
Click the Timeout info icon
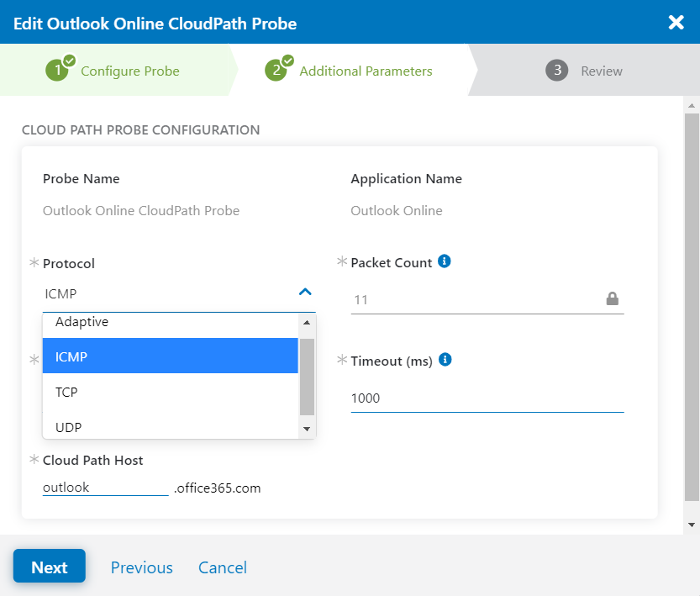coord(445,360)
